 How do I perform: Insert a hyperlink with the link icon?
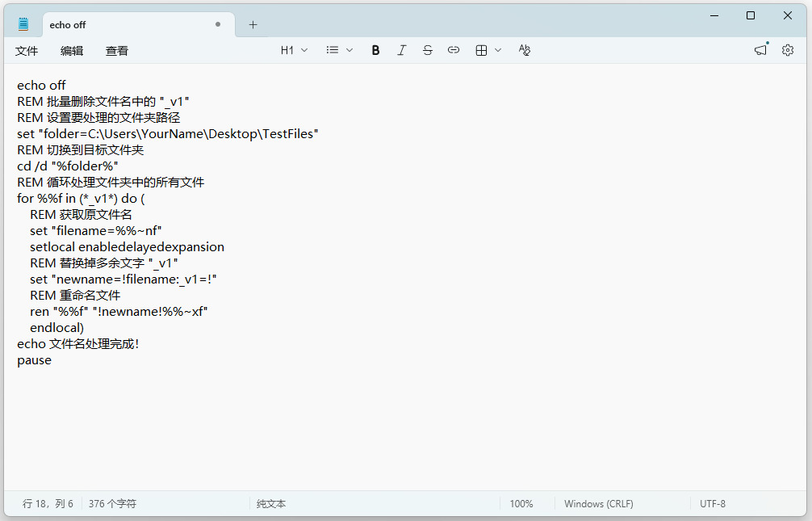coord(454,50)
